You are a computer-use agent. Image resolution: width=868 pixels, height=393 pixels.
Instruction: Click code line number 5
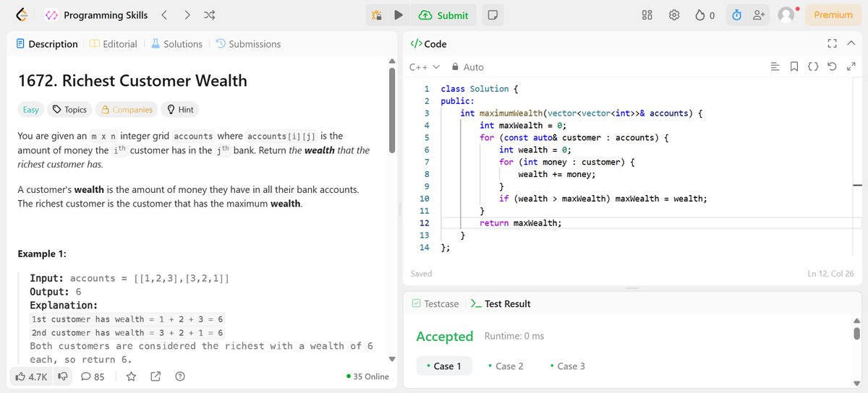[x=427, y=137]
